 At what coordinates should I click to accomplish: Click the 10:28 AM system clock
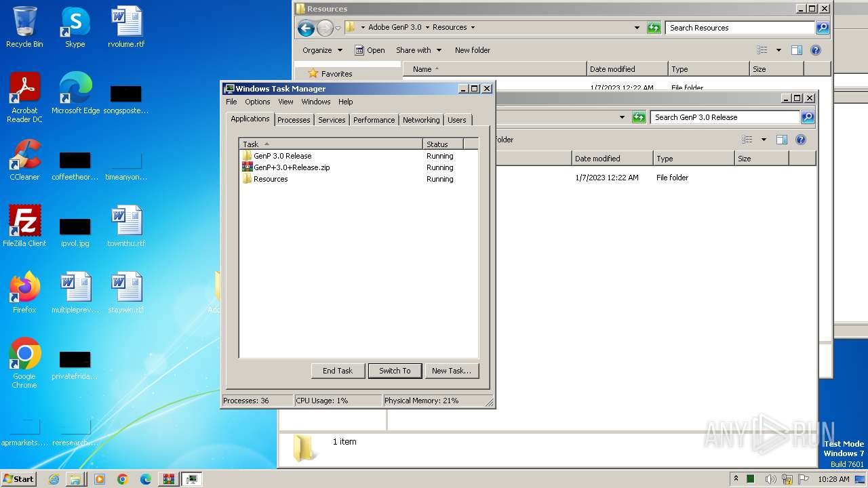[833, 479]
